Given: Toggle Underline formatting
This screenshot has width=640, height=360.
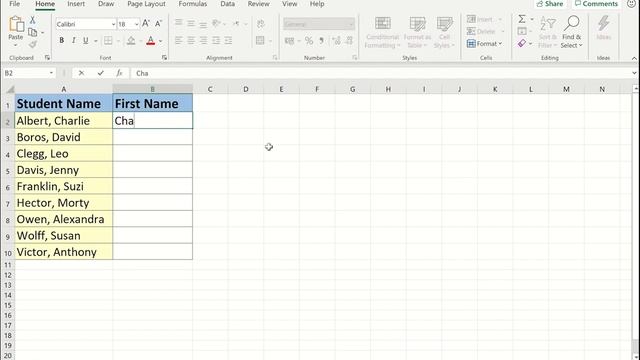Looking at the screenshot, I should click(x=86, y=40).
